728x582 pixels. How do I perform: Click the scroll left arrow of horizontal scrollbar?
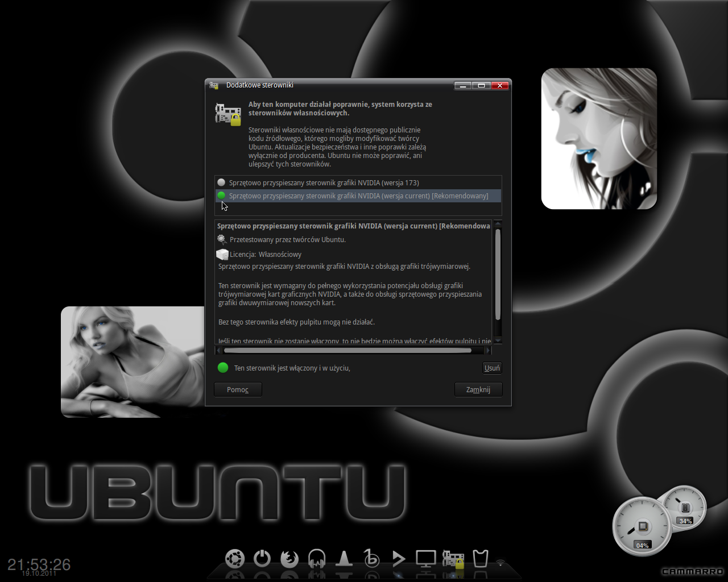click(218, 351)
